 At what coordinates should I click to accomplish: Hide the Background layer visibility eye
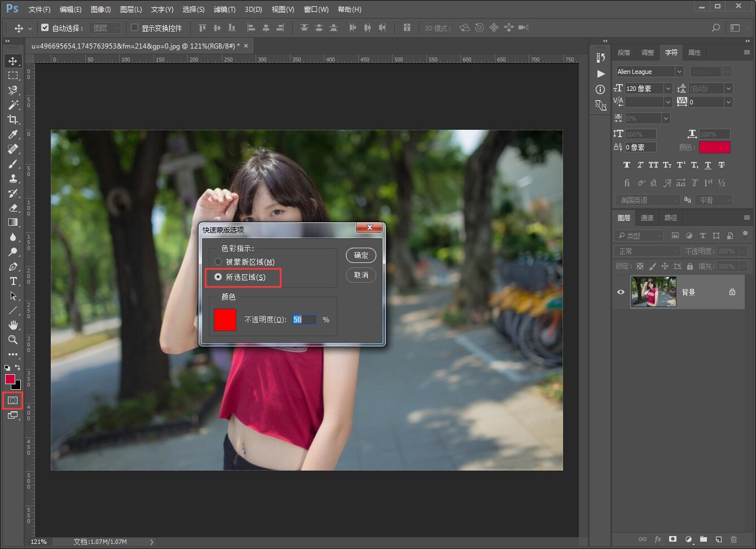(621, 292)
